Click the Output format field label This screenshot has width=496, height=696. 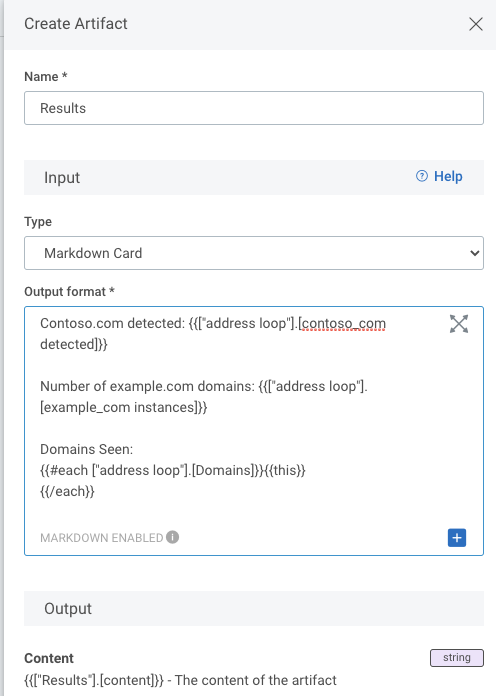tap(69, 292)
